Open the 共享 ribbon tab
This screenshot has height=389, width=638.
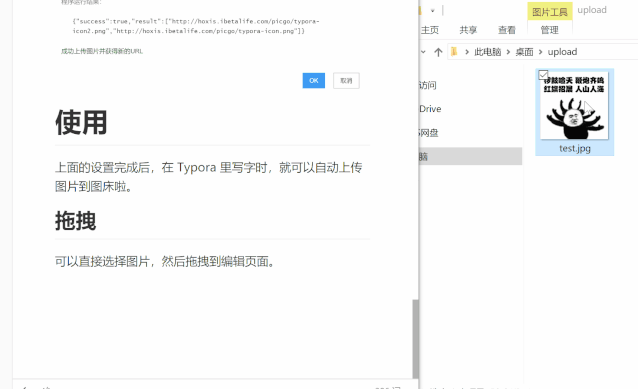click(x=468, y=30)
